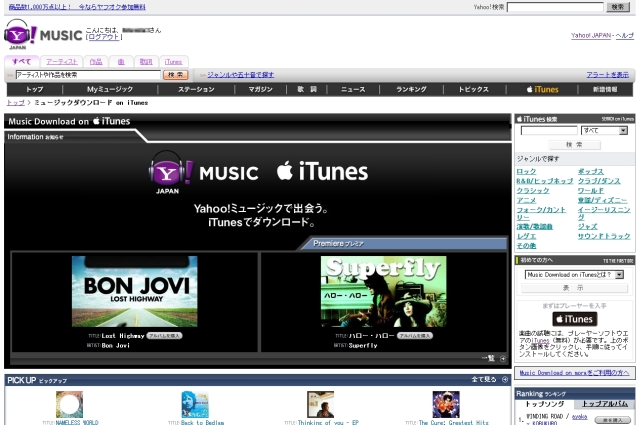Viewport: 640px width, 425px height.
Task: Buy the WINDING ROAD song button
Action: point(612,420)
